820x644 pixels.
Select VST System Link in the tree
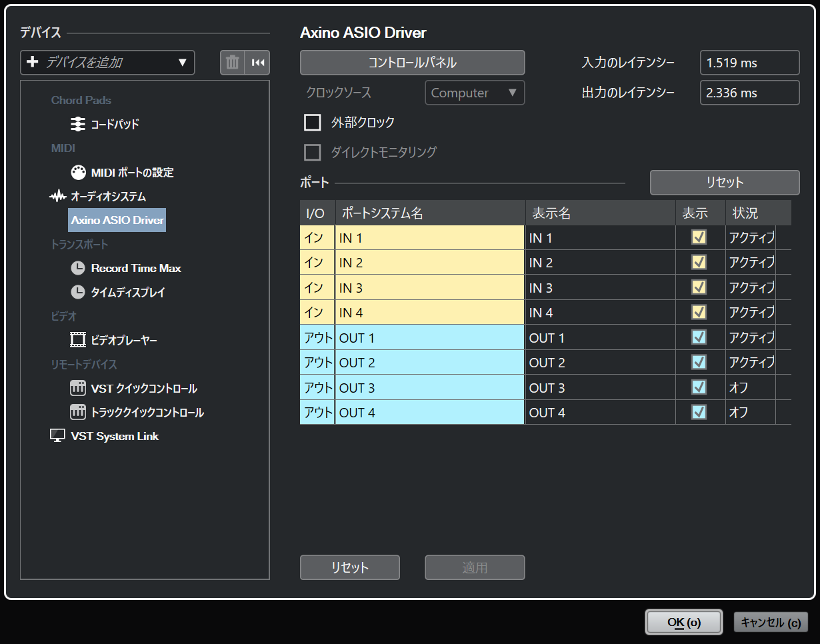click(115, 436)
